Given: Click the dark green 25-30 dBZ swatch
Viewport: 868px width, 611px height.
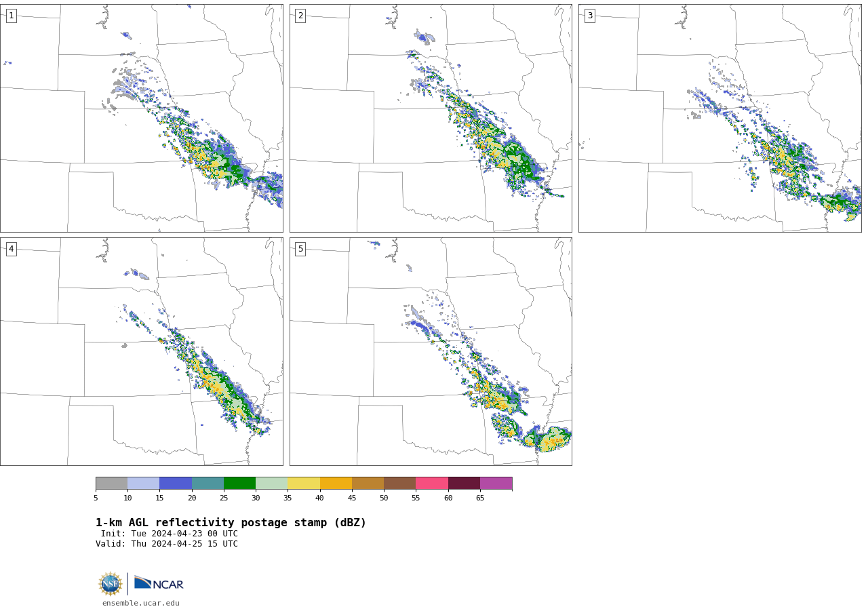Looking at the screenshot, I should tap(239, 484).
